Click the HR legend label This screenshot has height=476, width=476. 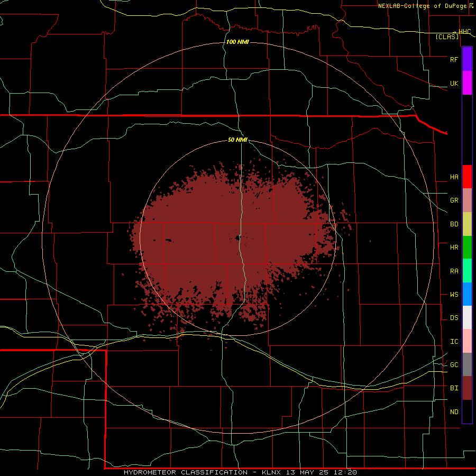coord(454,248)
